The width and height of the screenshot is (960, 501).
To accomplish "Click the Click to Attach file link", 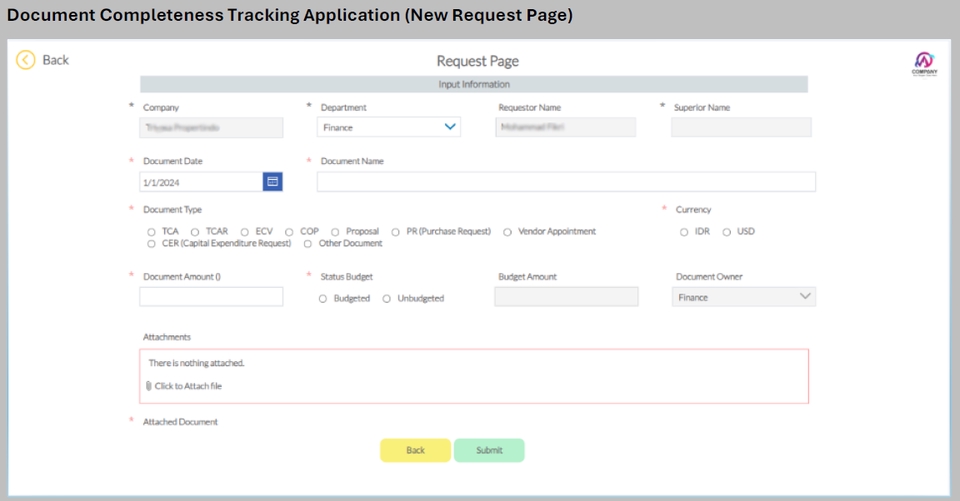I will pyautogui.click(x=188, y=386).
